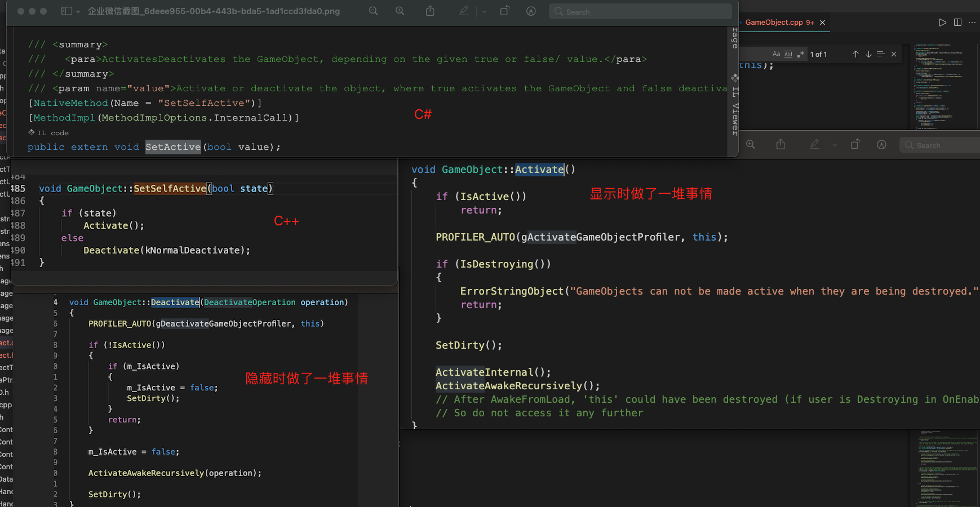Enable regex search in the find bar
Image resolution: width=980 pixels, height=507 pixels.
coord(801,54)
